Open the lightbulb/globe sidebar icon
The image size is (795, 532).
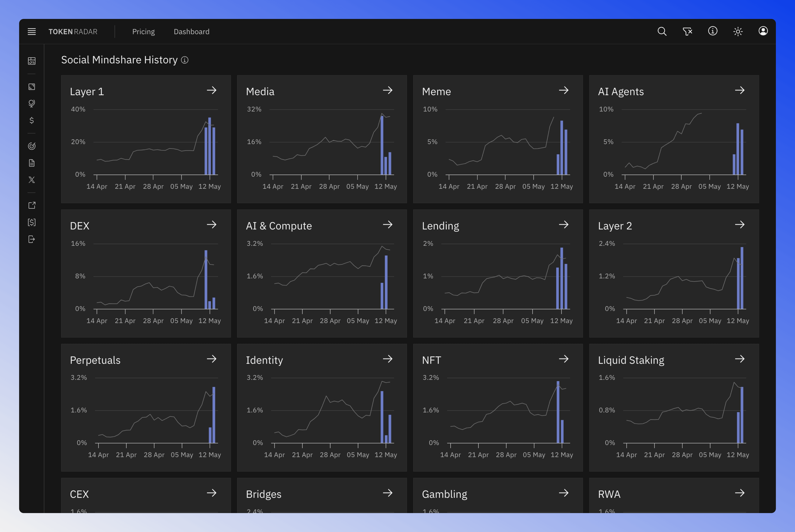32,104
